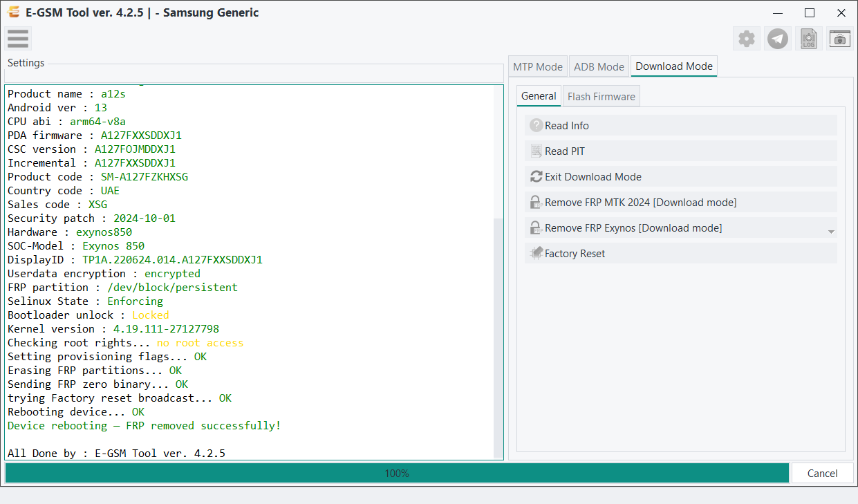
Task: Click the Sales code XSG value
Action: [97, 204]
